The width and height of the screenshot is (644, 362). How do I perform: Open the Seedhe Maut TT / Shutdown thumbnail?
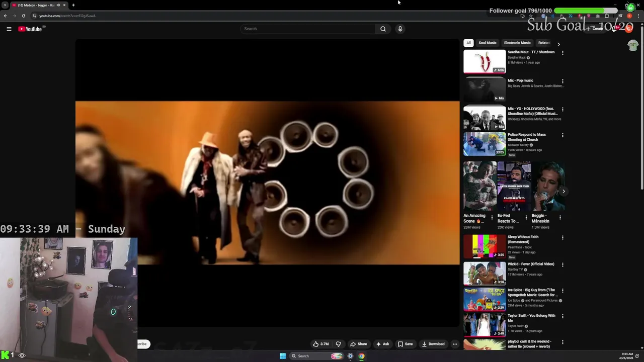(485, 61)
